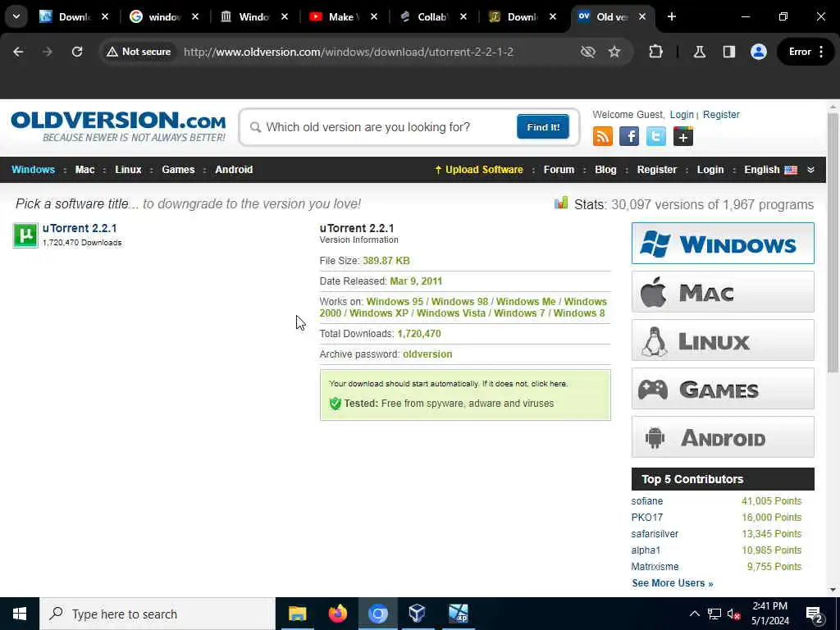Select Android in the navigation bar
This screenshot has height=630, width=840.
pyautogui.click(x=234, y=170)
